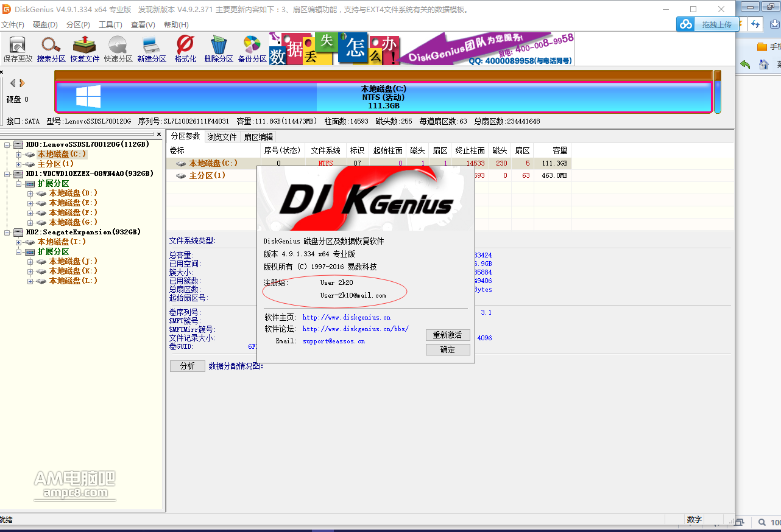781x532 pixels.
Task: Click the 快速分区 quick partition icon
Action: tap(118, 49)
